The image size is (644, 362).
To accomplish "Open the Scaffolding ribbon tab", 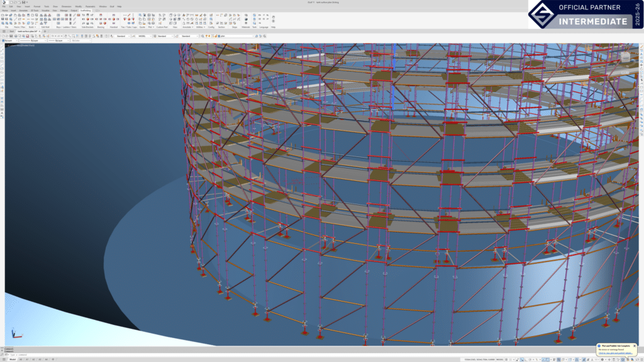I will 86,10.
